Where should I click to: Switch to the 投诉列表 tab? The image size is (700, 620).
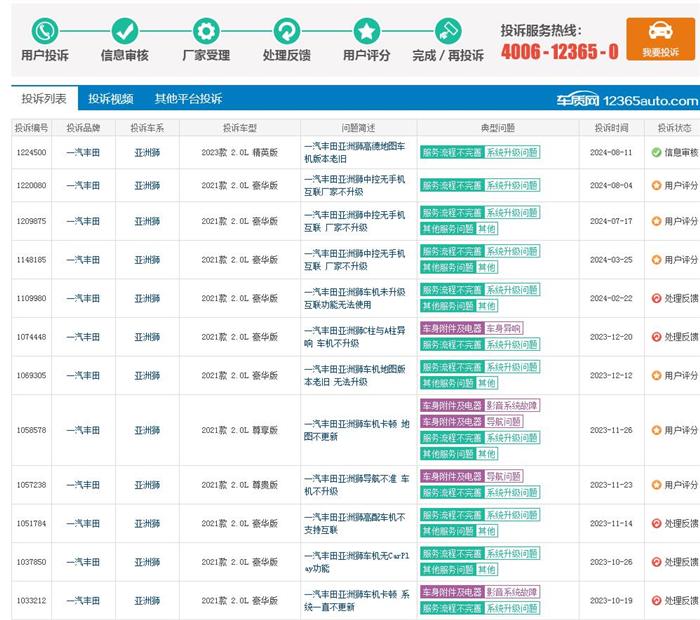click(x=44, y=98)
